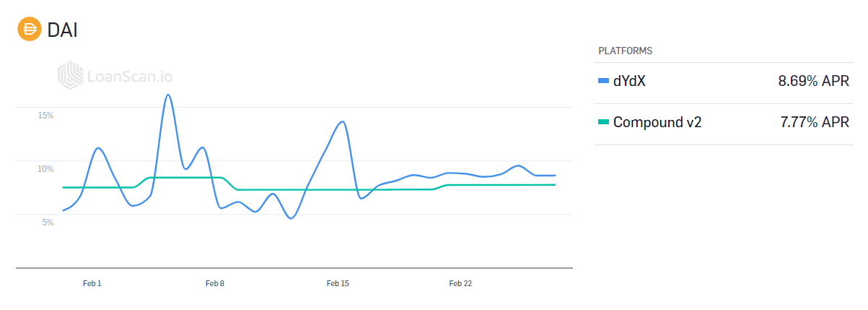Image resolution: width=868 pixels, height=310 pixels.
Task: Click the Feb 22 date axis label
Action: click(460, 284)
